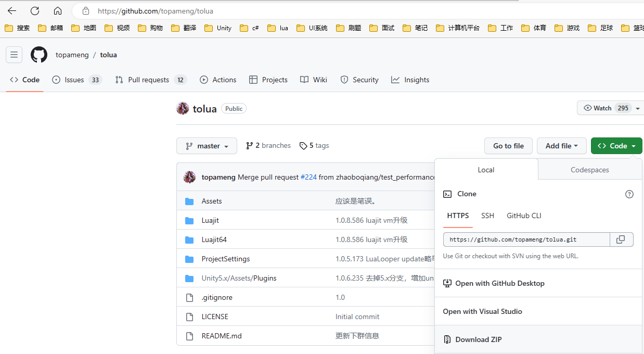Go to the browser home page icon

click(x=58, y=11)
